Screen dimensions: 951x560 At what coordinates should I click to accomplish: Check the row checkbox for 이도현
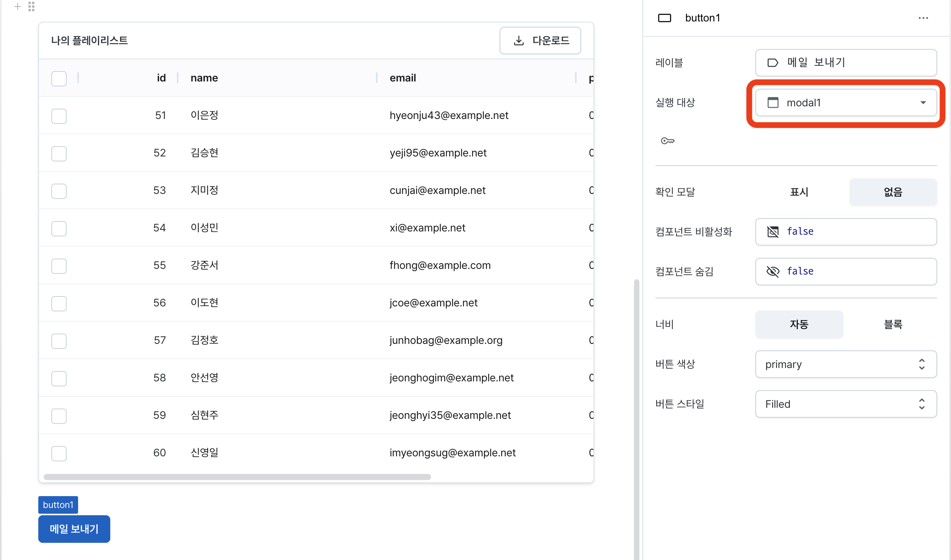59,303
